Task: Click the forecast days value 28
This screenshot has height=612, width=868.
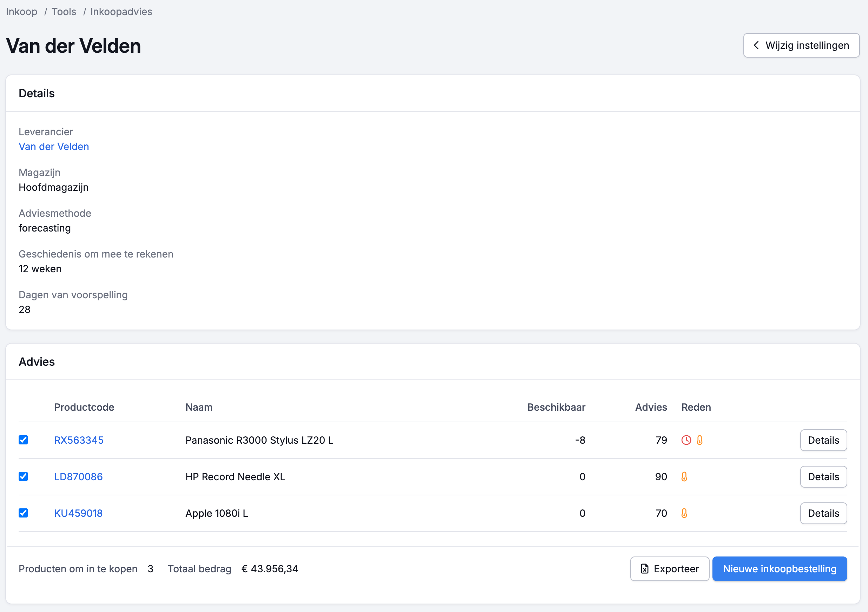Action: coord(25,310)
